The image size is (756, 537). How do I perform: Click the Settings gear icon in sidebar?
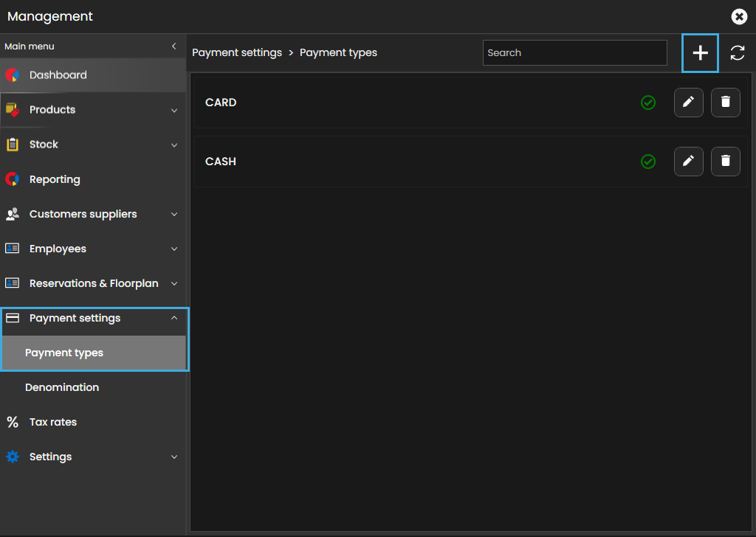pos(13,457)
